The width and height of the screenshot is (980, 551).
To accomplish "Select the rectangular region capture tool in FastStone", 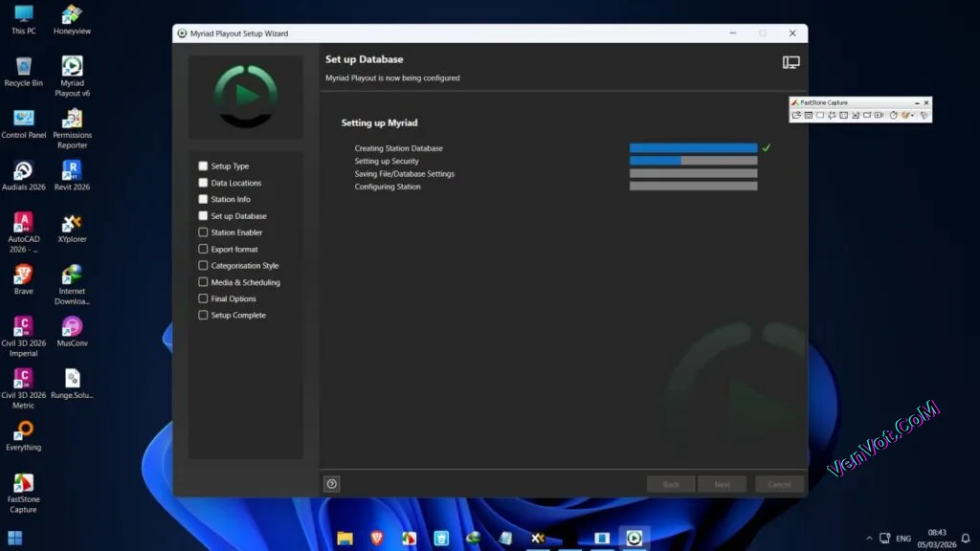I will (x=820, y=115).
